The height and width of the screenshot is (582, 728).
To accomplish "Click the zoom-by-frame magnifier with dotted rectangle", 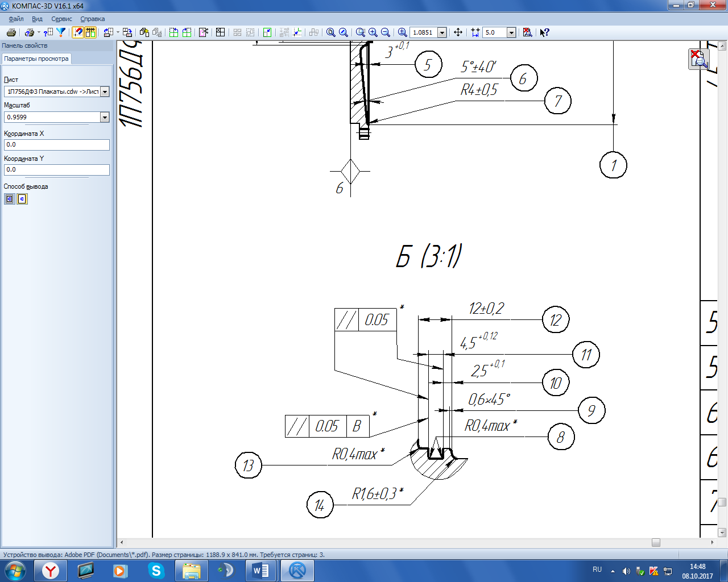I will pos(361,32).
